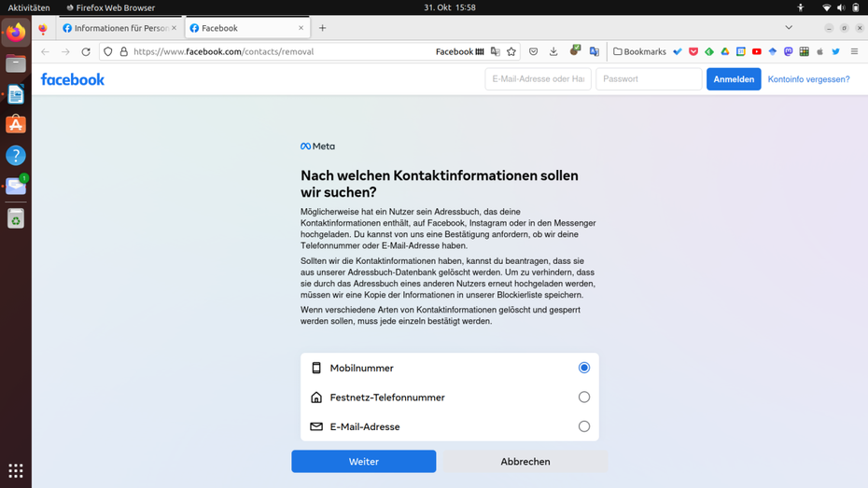Show applications grid
This screenshot has height=488, width=868.
[x=16, y=471]
